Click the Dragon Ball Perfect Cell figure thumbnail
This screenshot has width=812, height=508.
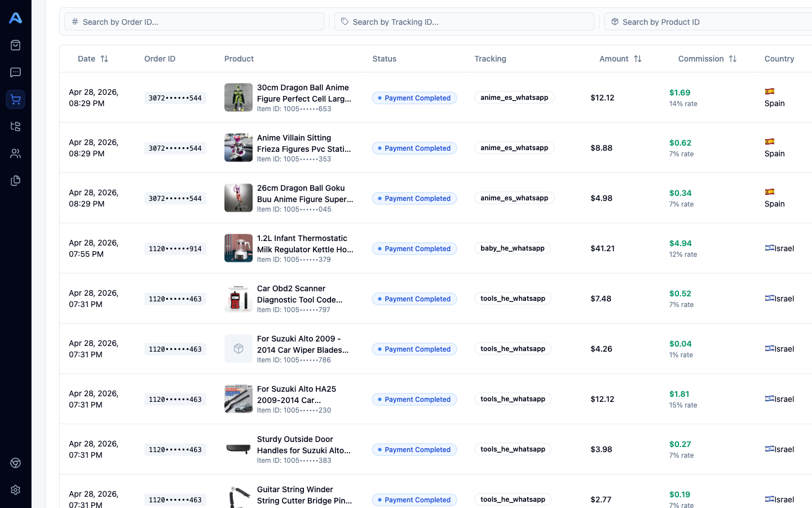pos(238,97)
